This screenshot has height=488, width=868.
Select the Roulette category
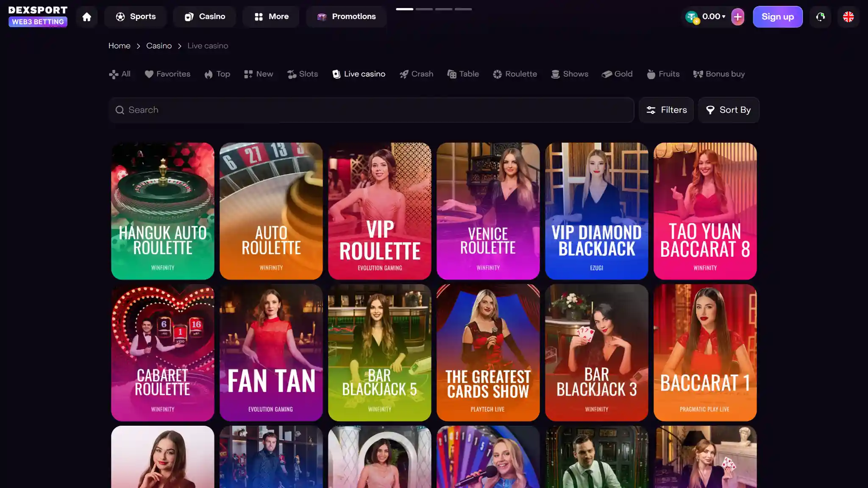click(515, 74)
